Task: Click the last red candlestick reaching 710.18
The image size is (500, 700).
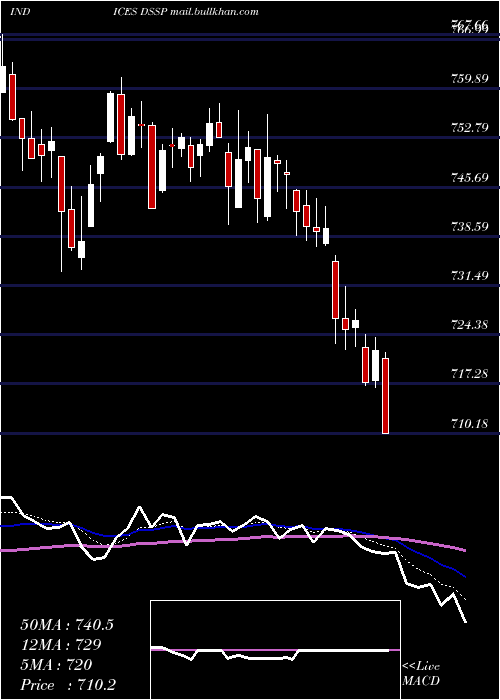Action: click(385, 394)
